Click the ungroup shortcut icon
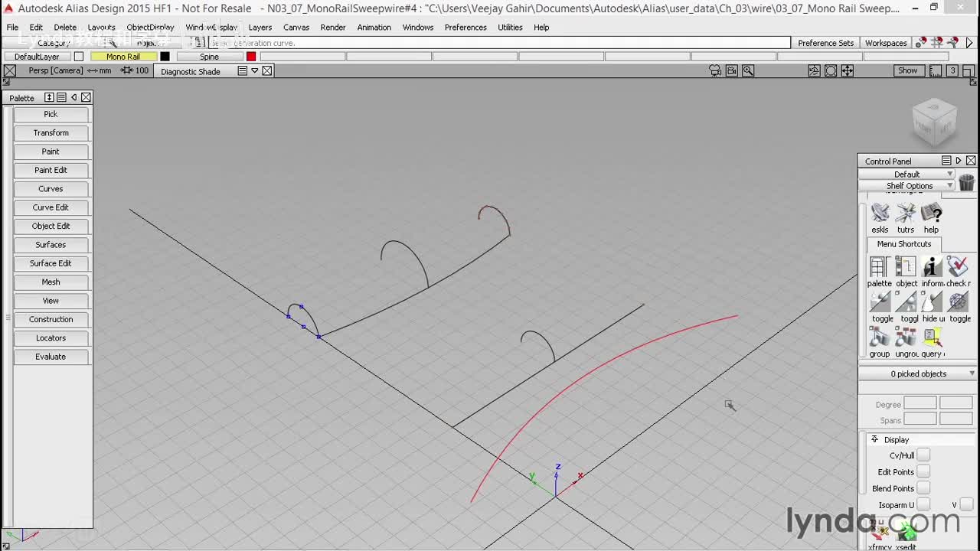The height and width of the screenshot is (551, 980). point(906,337)
